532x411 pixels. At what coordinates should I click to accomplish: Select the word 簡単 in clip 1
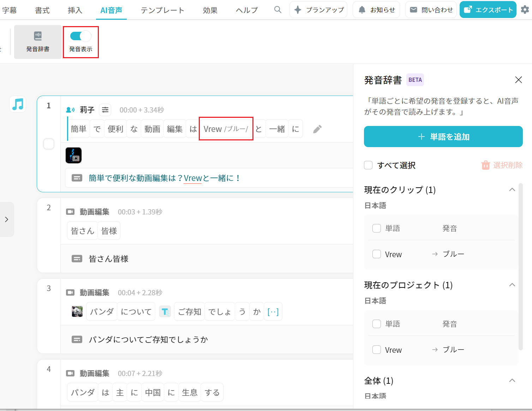[x=78, y=129]
